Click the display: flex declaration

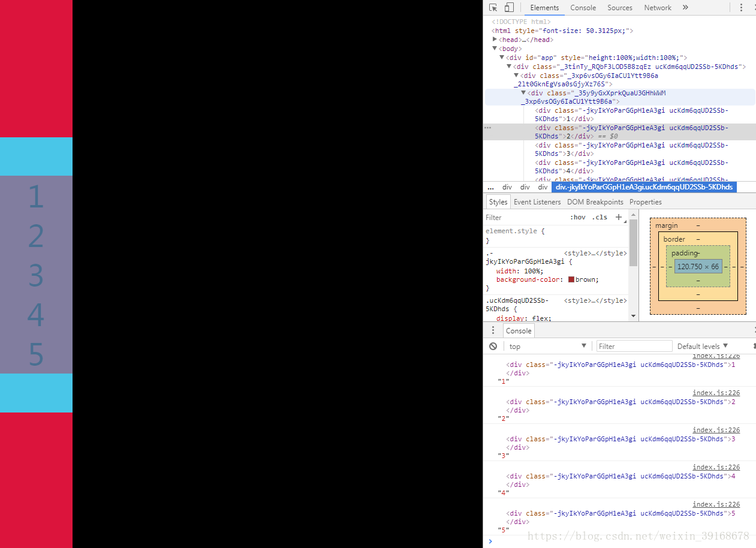[x=524, y=318]
